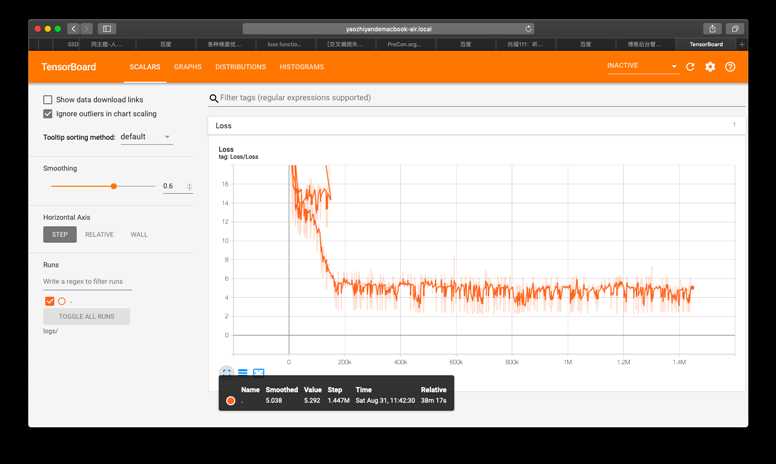Click the TensorBoard logo title
The width and height of the screenshot is (776, 464).
69,67
